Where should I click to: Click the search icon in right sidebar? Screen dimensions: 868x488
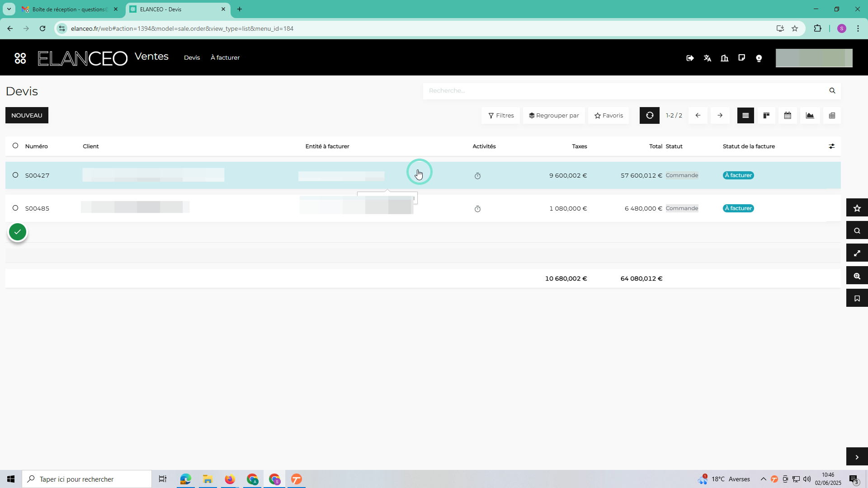857,231
